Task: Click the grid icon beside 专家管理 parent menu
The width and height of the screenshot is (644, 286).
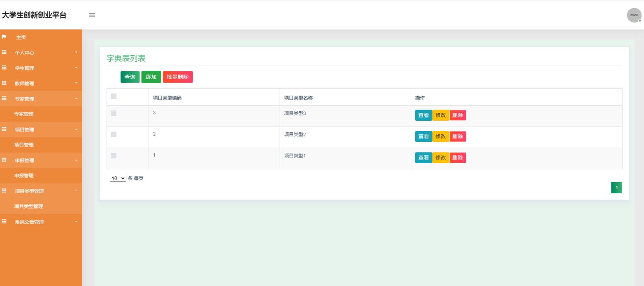Action: tap(4, 98)
